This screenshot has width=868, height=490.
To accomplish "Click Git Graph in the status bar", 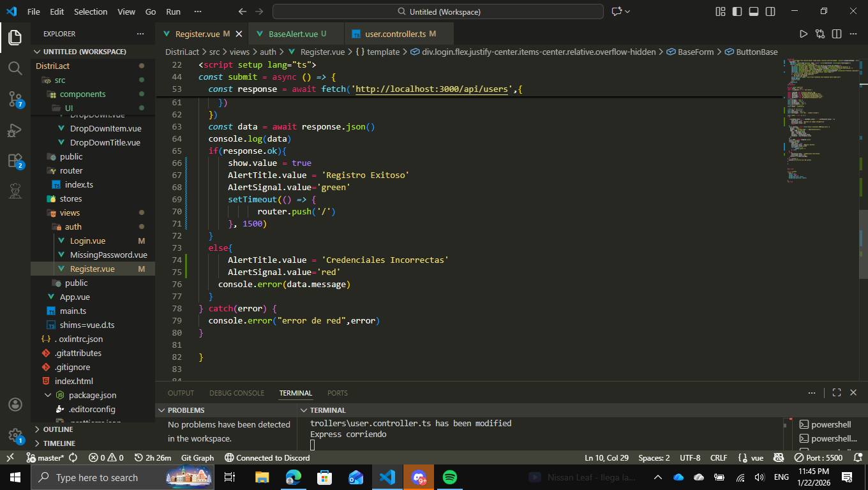I will [197, 457].
